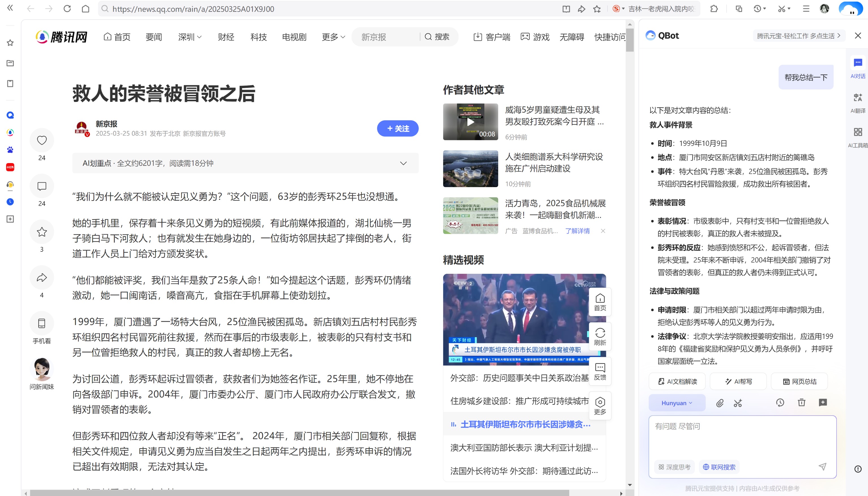Click the 关注 follow button
Image resolution: width=868 pixels, height=496 pixels.
click(x=397, y=129)
